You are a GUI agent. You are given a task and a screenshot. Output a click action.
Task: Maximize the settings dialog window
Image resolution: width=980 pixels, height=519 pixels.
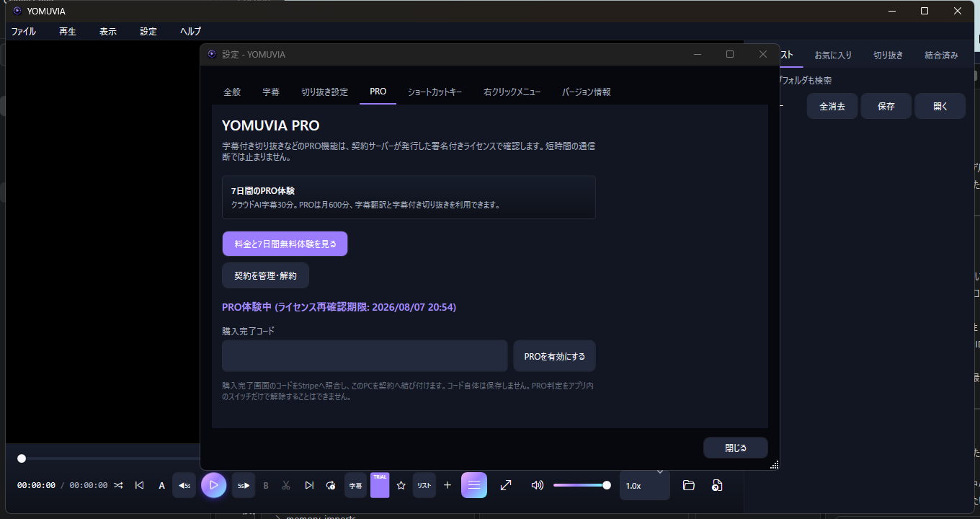point(730,54)
